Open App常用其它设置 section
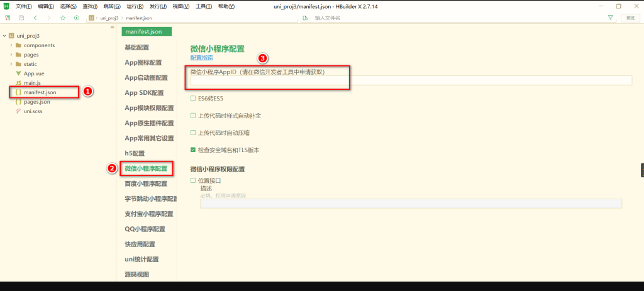Screen dimensions: 644x291 tap(149, 138)
